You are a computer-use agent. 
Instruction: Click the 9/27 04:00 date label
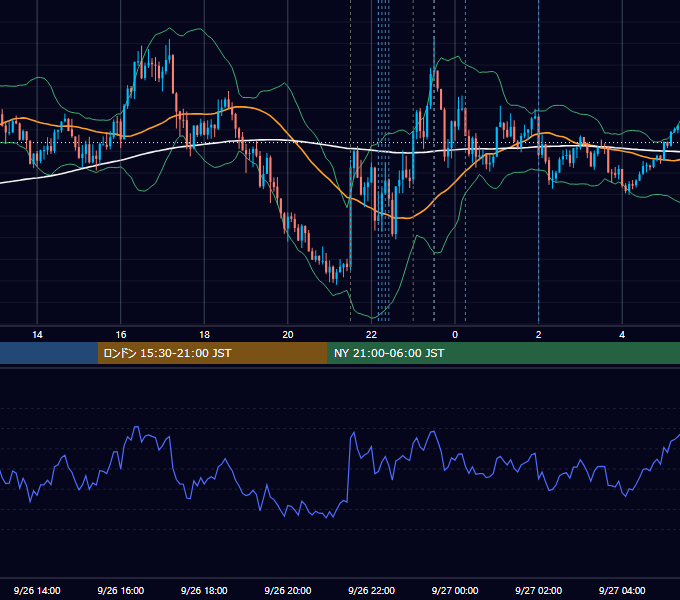[x=622, y=590]
